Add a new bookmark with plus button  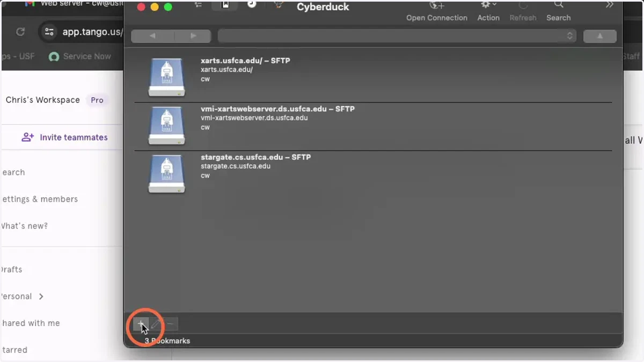141,324
